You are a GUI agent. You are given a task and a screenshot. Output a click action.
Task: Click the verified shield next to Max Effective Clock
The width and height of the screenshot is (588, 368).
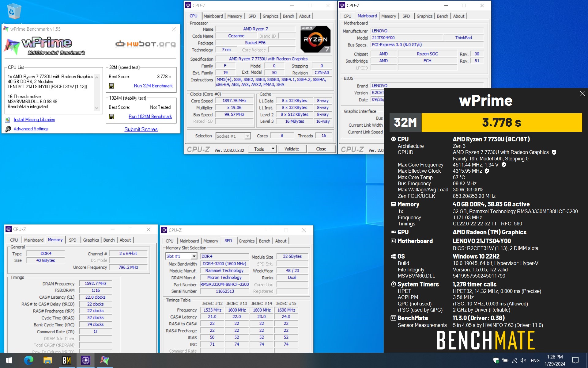(487, 171)
